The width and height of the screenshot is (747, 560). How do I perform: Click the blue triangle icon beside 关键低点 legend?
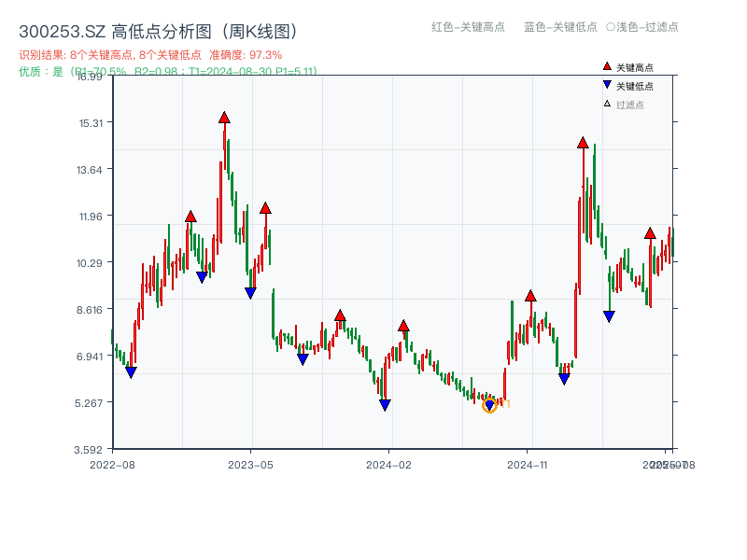coord(607,85)
